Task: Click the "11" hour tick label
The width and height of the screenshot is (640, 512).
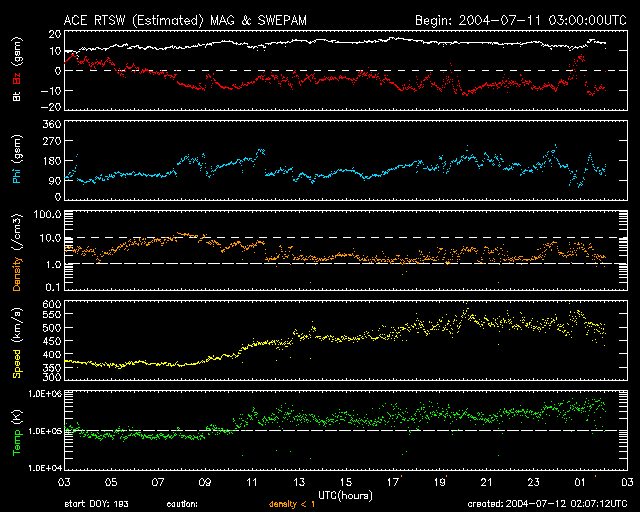Action: (x=252, y=483)
